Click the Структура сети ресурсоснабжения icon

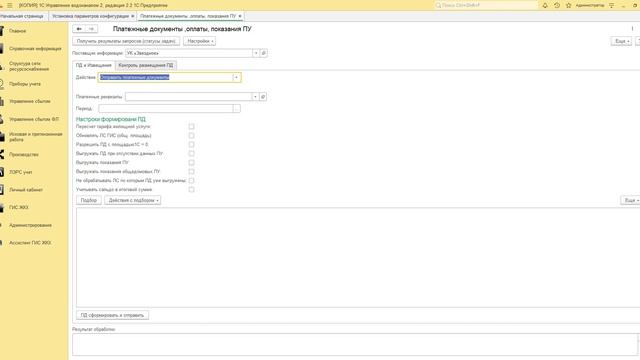point(2,66)
